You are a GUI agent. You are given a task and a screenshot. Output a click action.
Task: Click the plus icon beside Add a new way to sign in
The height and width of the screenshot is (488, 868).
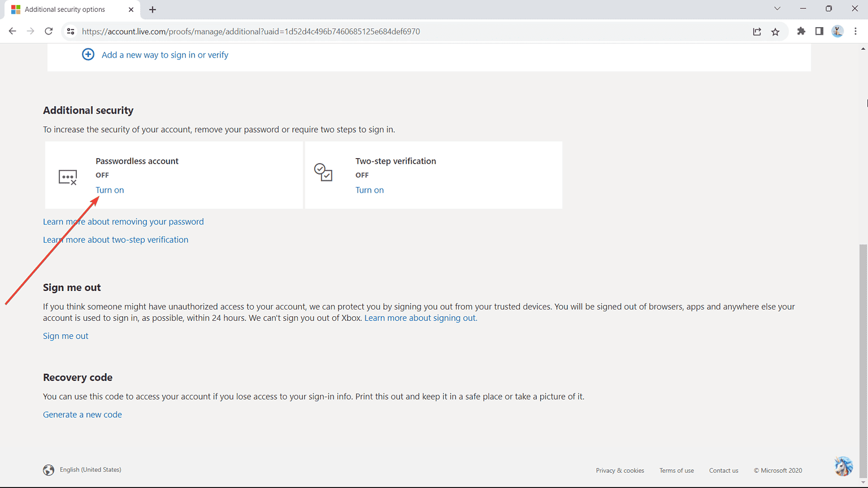[88, 54]
